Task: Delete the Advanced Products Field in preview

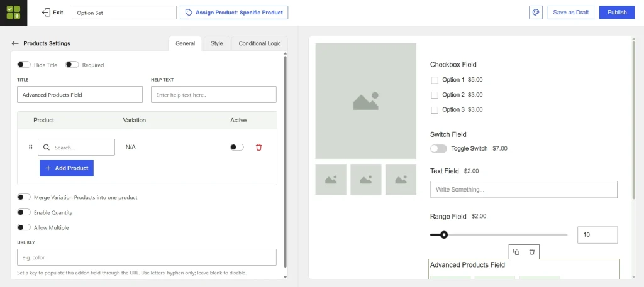Action: click(532, 252)
